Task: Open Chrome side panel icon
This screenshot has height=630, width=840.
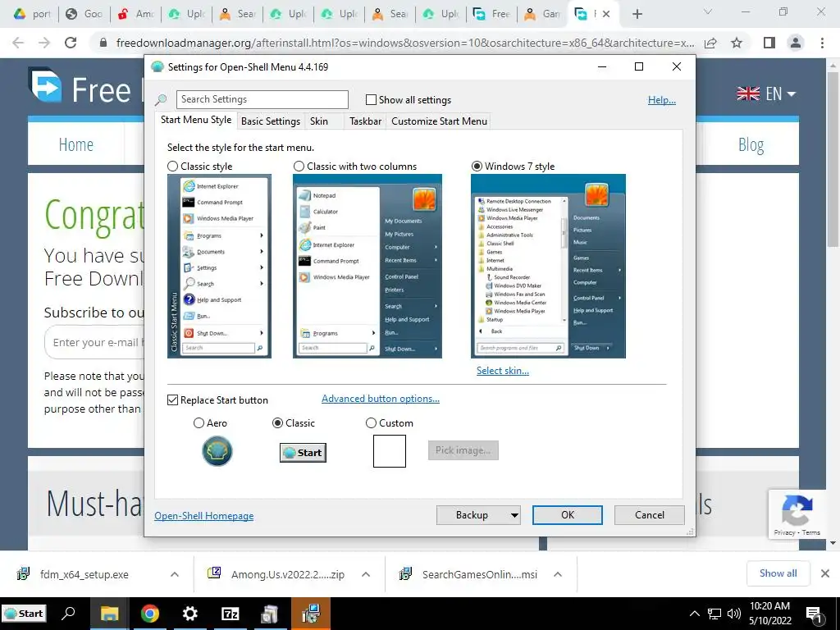Action: tap(769, 43)
